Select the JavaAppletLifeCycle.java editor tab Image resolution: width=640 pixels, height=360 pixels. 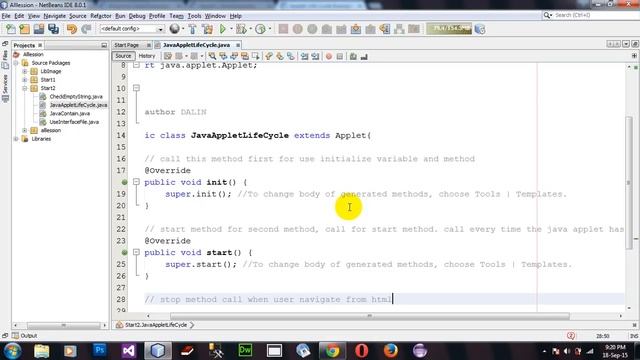click(x=196, y=45)
